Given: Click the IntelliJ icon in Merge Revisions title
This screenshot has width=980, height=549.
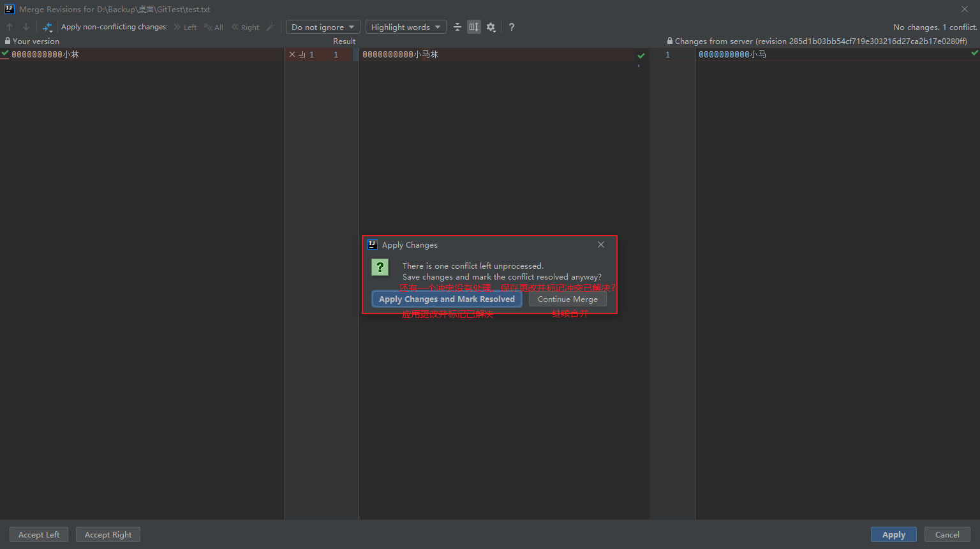Looking at the screenshot, I should pyautogui.click(x=9, y=9).
